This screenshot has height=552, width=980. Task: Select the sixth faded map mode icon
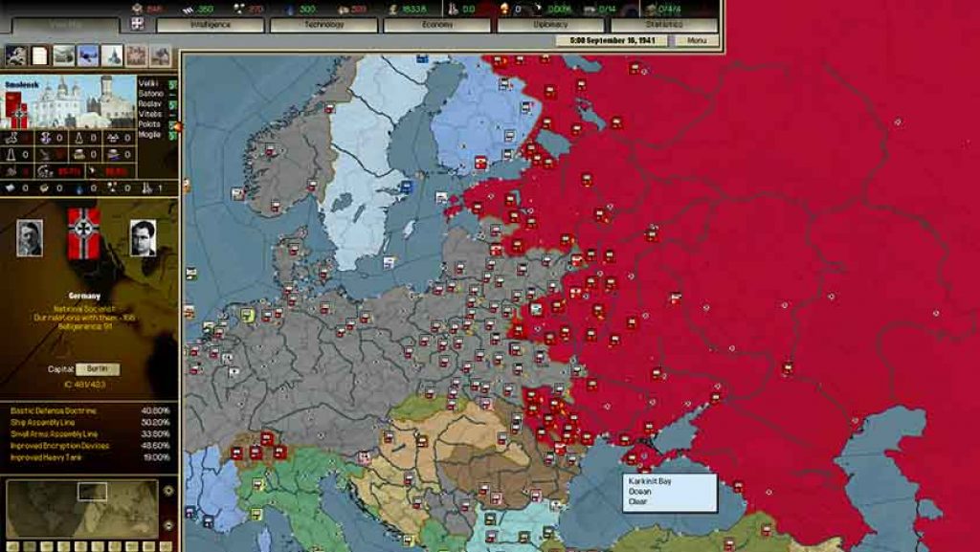[136, 55]
